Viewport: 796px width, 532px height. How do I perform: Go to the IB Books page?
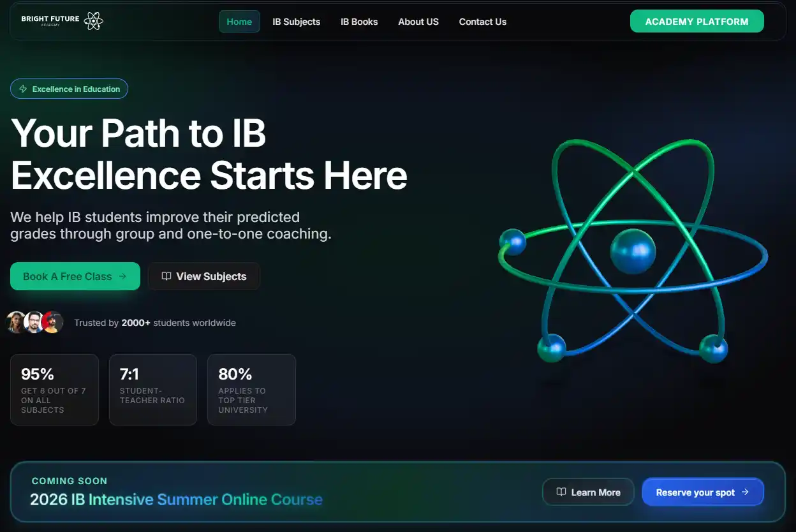click(359, 22)
